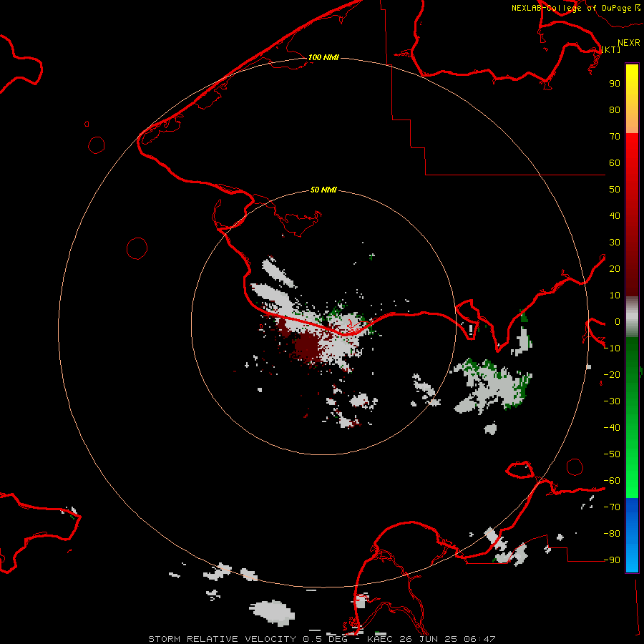Screen dimensions: 644x644
Task: Click the "30" value on velocity scale
Action: click(x=615, y=243)
